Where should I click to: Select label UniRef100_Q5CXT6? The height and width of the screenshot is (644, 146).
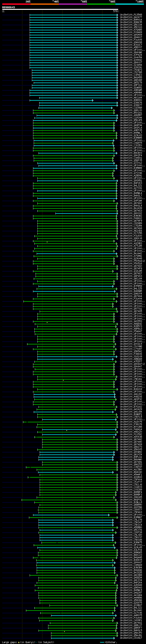click(x=131, y=530)
